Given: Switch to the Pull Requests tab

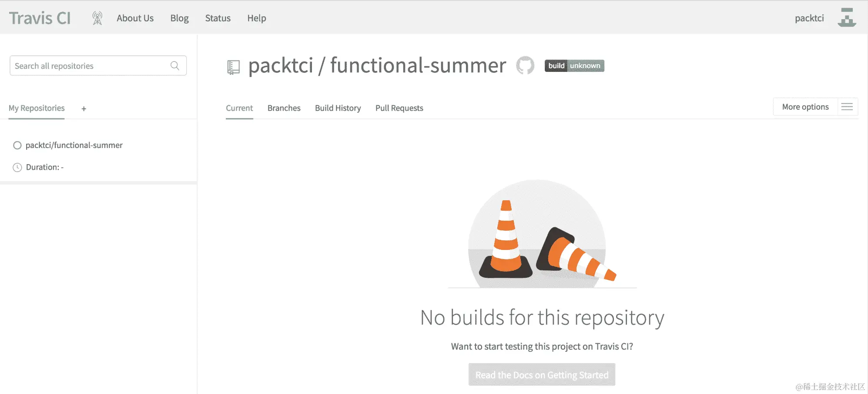Looking at the screenshot, I should coord(399,108).
